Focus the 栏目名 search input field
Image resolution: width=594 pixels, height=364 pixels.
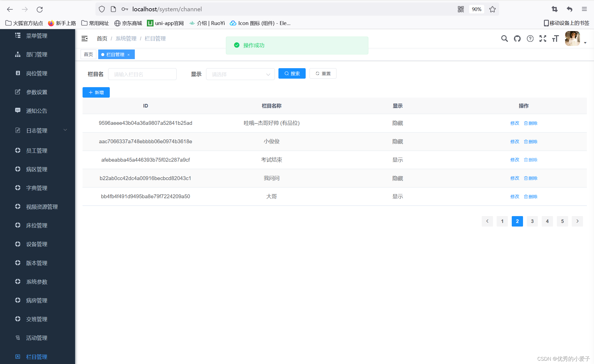point(142,74)
